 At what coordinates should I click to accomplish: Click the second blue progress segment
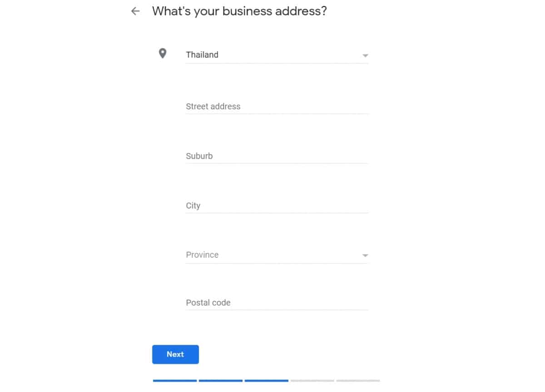pos(221,381)
